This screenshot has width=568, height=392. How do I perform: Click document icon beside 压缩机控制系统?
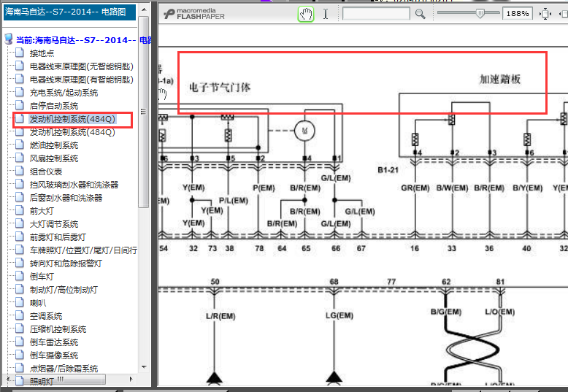[x=20, y=328]
